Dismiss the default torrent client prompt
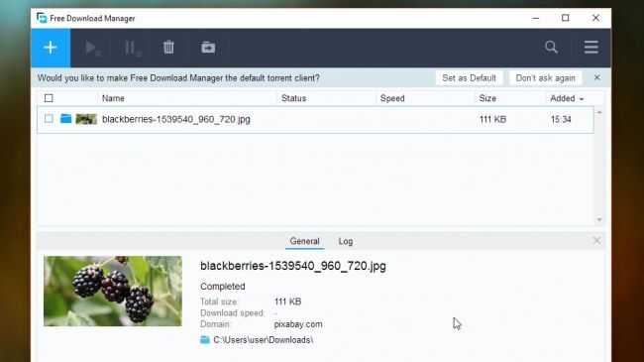Image resolution: width=644 pixels, height=362 pixels. 596,77
